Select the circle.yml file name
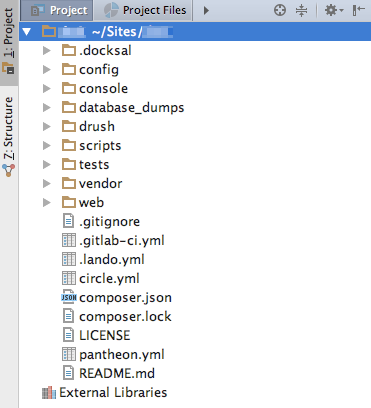The width and height of the screenshot is (371, 408). (x=109, y=279)
